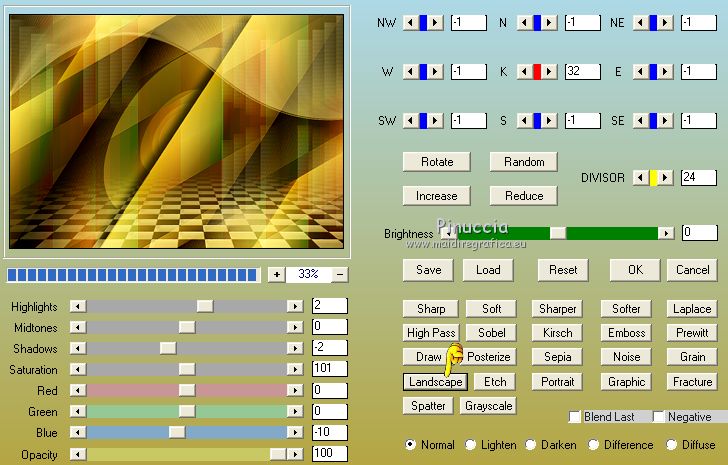The height and width of the screenshot is (465, 728).
Task: Click the Brightness slider thumb
Action: [x=558, y=233]
